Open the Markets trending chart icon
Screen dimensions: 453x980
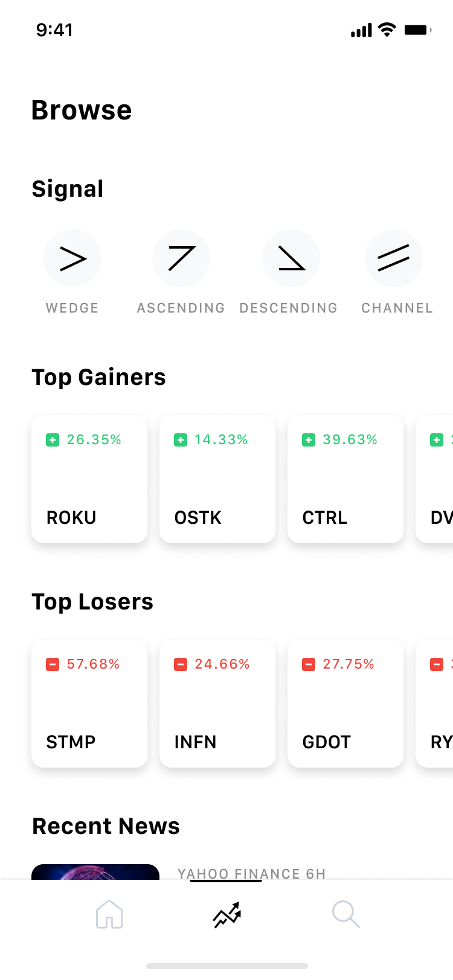(226, 914)
